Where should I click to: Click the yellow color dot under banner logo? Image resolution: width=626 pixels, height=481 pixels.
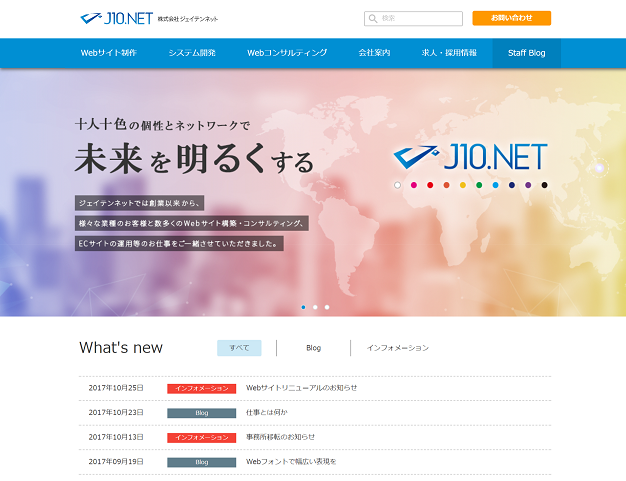[463, 185]
